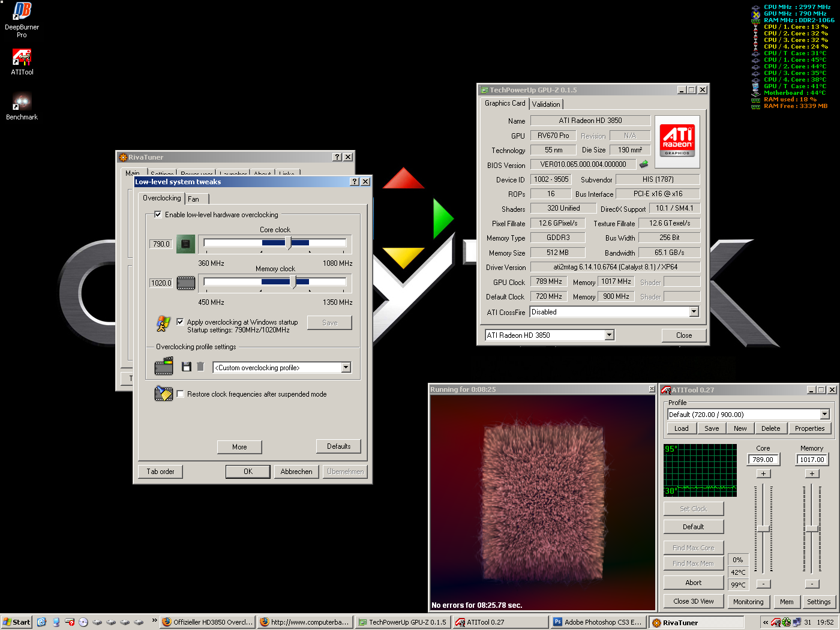Click the Core clock slider handle in RivaTuner
This screenshot has width=840, height=630.
click(289, 243)
